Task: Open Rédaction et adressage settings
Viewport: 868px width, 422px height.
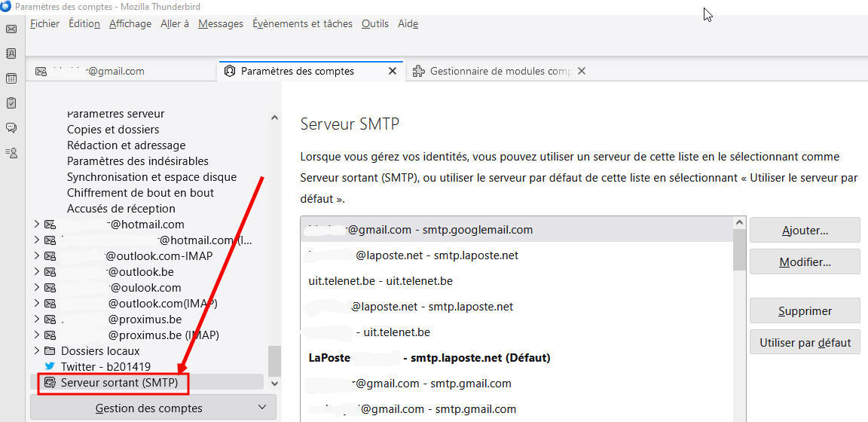Action: coord(127,145)
